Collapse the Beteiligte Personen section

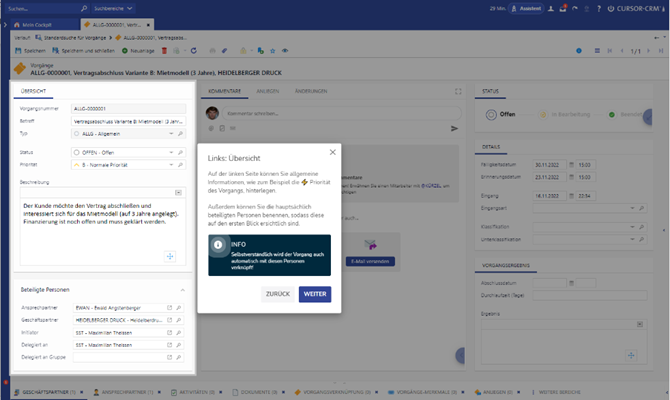coord(182,290)
